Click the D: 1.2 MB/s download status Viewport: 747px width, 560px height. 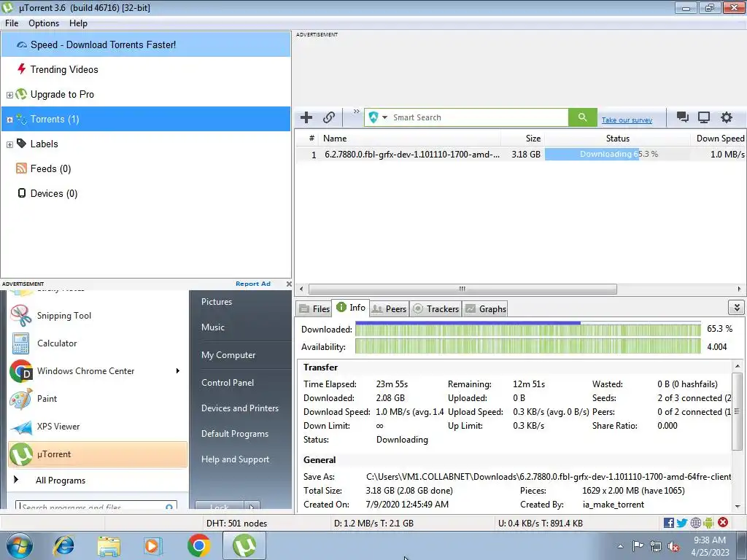pos(373,524)
